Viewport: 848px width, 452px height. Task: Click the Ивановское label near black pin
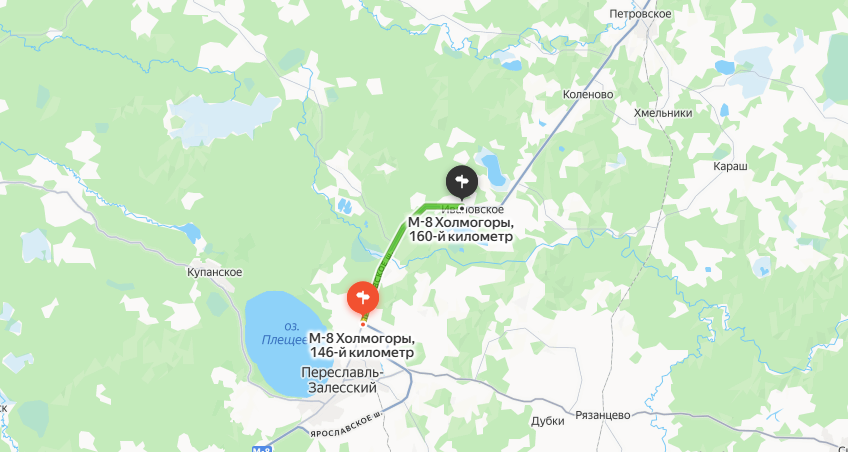pyautogui.click(x=473, y=209)
